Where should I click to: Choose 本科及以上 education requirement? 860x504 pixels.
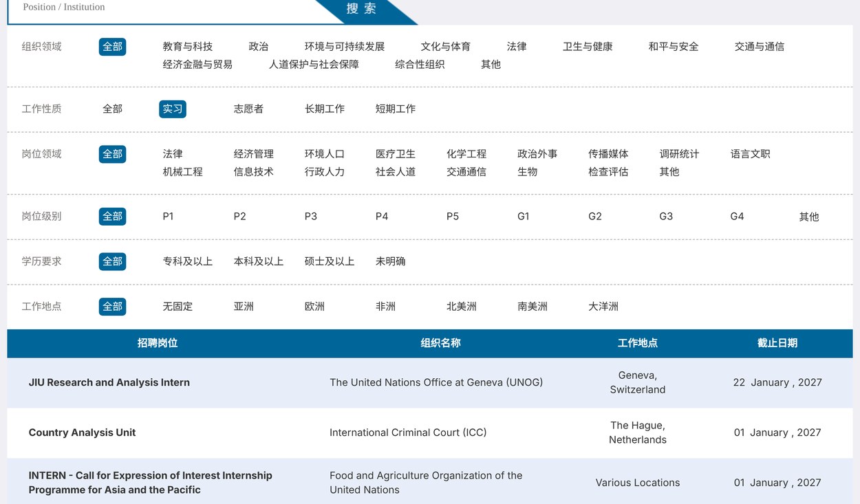coord(259,262)
